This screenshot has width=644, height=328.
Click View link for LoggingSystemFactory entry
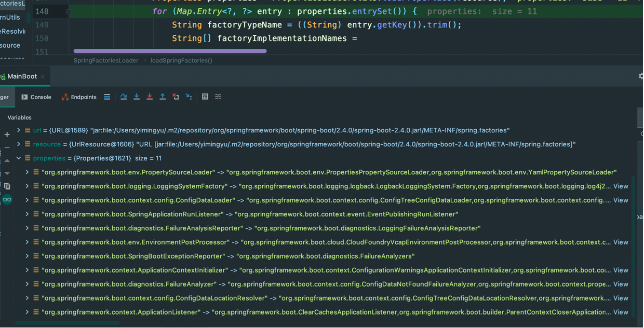pyautogui.click(x=621, y=186)
